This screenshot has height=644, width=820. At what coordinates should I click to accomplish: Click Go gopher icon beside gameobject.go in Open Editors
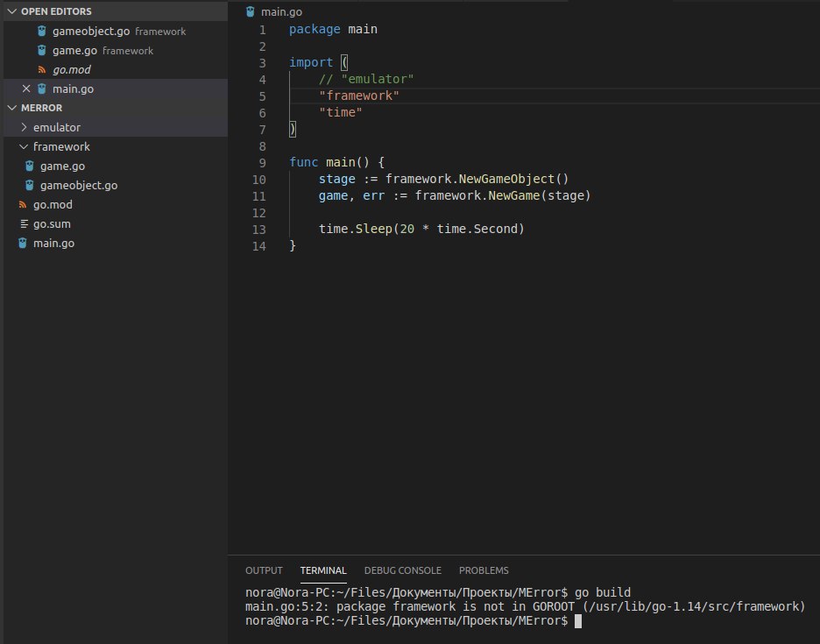pos(42,32)
